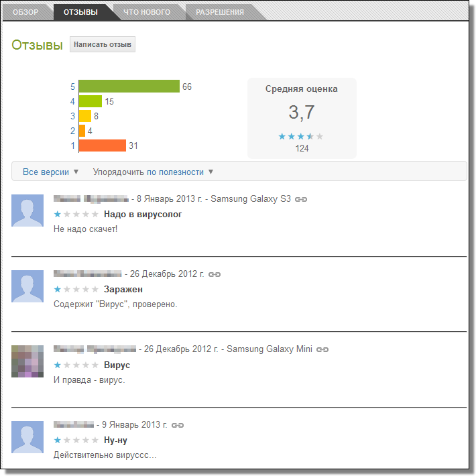The height and width of the screenshot is (476, 476).
Task: Click the rating label 1 in the histogram
Action: (x=72, y=145)
